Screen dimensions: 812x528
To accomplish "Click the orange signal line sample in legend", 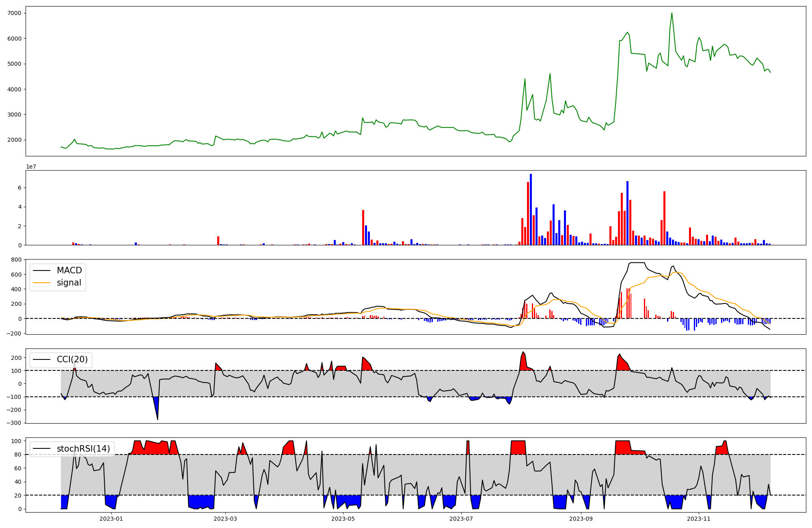I will (x=41, y=283).
